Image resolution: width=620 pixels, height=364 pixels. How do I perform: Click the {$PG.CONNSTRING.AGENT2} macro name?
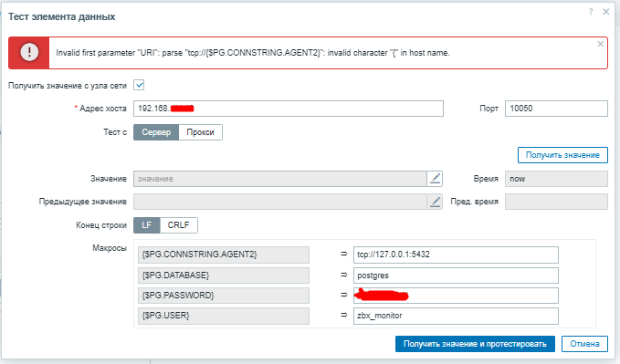(x=224, y=255)
